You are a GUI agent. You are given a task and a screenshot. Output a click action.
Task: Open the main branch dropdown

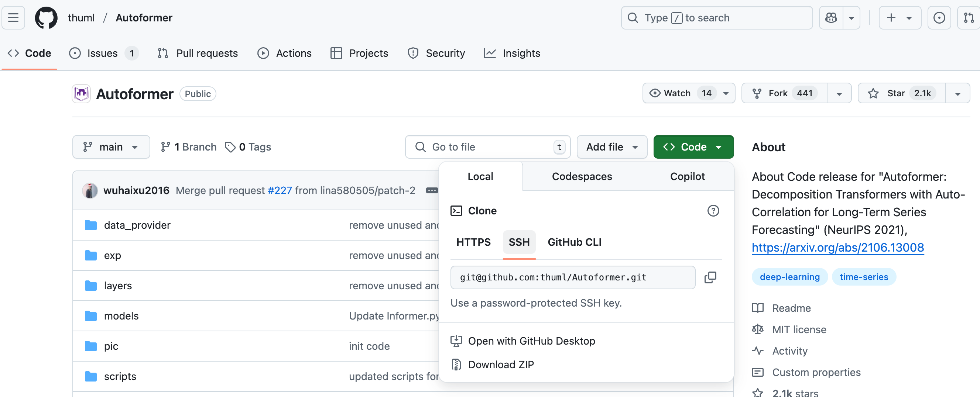pyautogui.click(x=111, y=147)
